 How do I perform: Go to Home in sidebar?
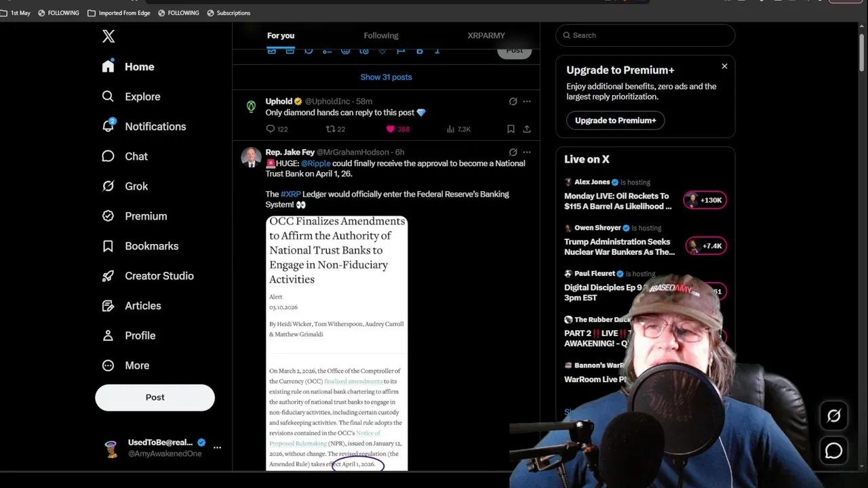coord(128,66)
